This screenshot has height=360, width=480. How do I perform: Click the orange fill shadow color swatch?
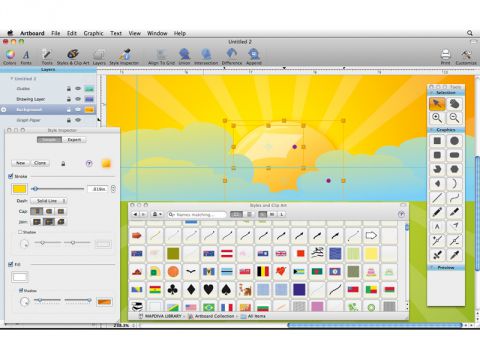(104, 302)
